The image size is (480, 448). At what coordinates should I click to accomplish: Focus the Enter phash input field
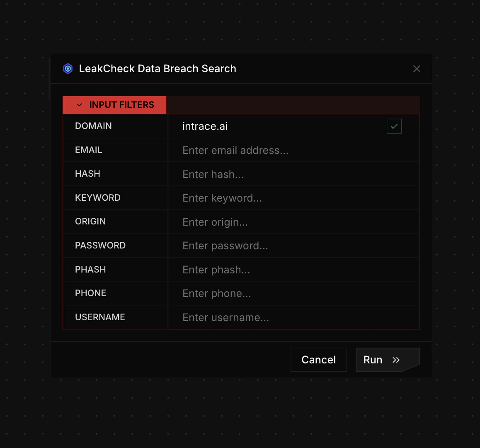click(293, 270)
